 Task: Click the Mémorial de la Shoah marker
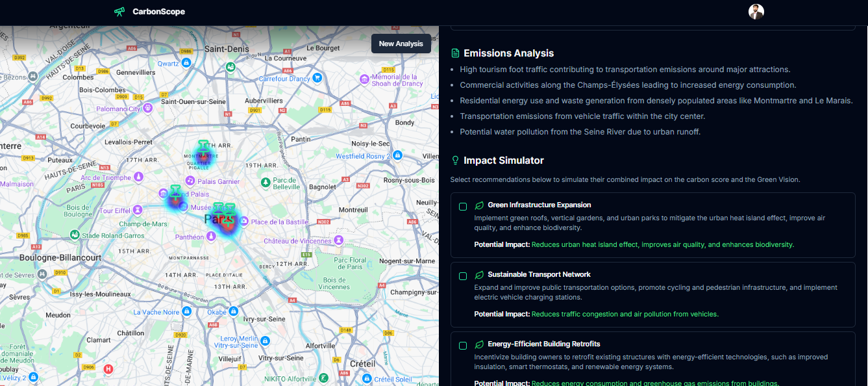point(365,79)
